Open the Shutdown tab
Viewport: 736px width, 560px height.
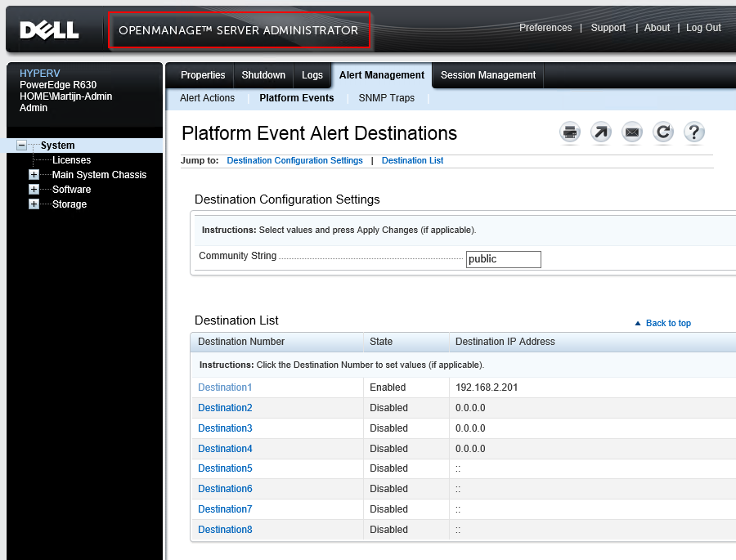263,75
